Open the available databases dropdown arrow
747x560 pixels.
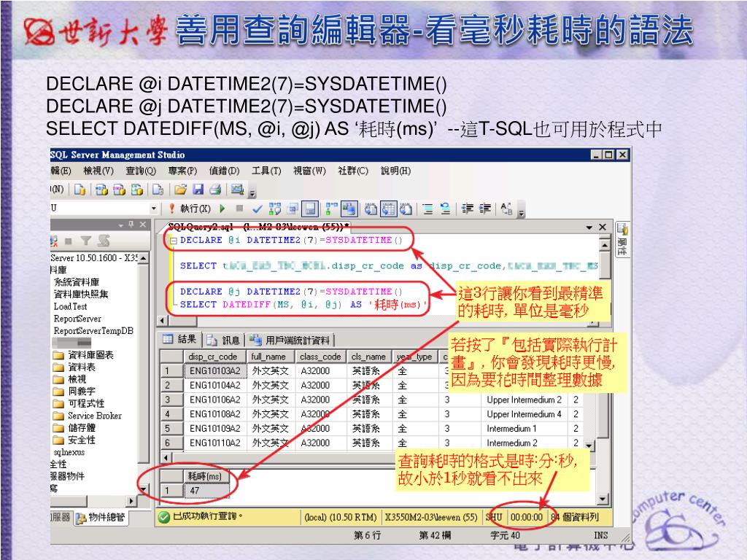point(153,209)
